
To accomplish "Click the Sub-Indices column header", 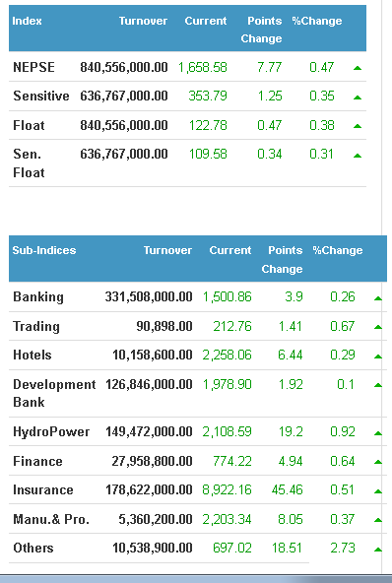I will pos(44,250).
